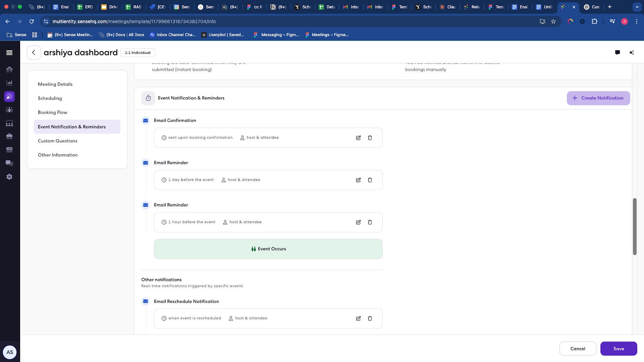
Task: Click the Create Notification button
Action: click(x=598, y=98)
